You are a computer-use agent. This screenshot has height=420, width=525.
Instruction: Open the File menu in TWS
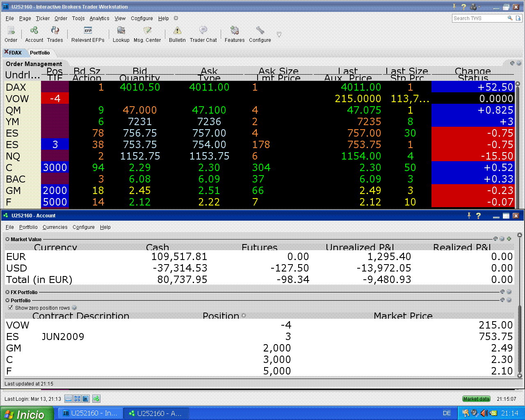pyautogui.click(x=10, y=18)
